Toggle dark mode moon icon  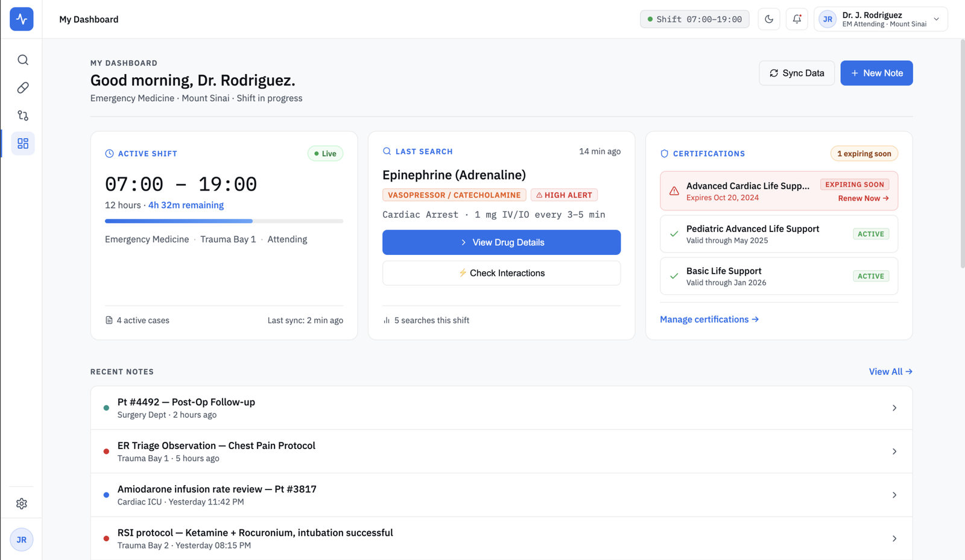pos(769,19)
